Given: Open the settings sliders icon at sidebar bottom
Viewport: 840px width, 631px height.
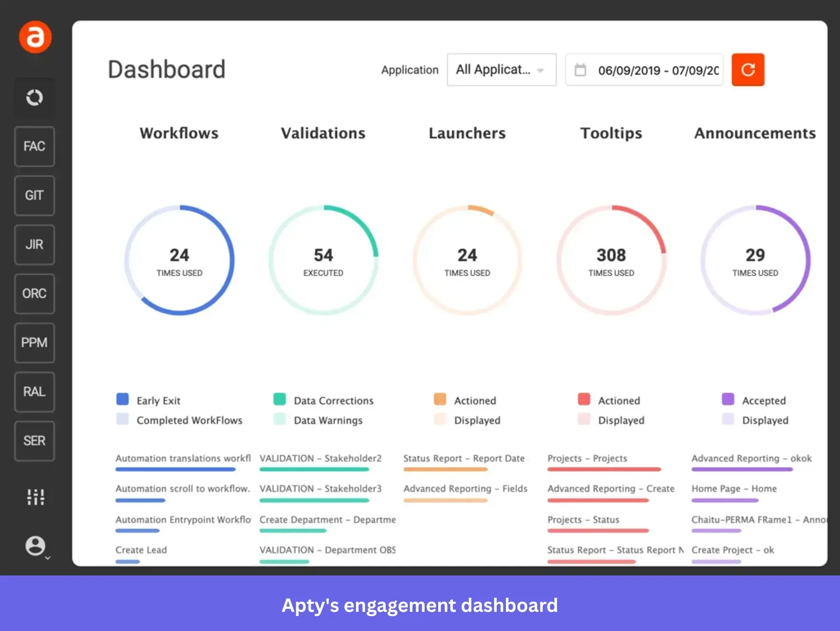Looking at the screenshot, I should 35,498.
